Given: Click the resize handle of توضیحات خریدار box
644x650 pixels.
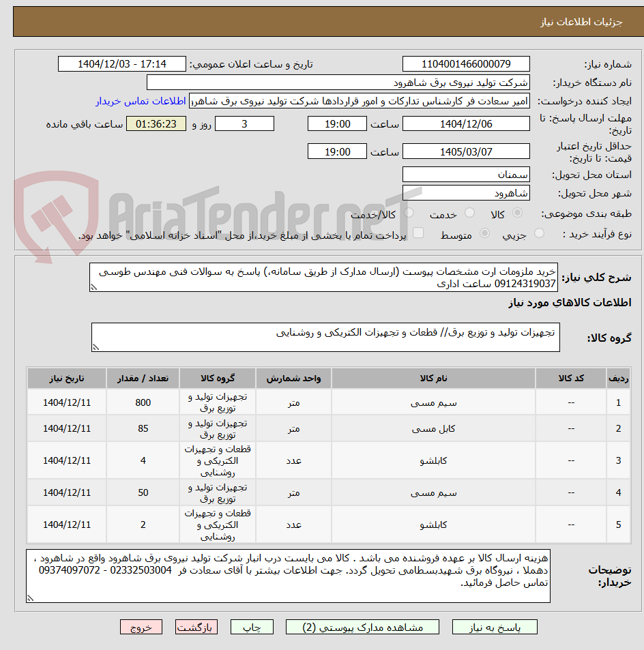Looking at the screenshot, I should [30, 597].
